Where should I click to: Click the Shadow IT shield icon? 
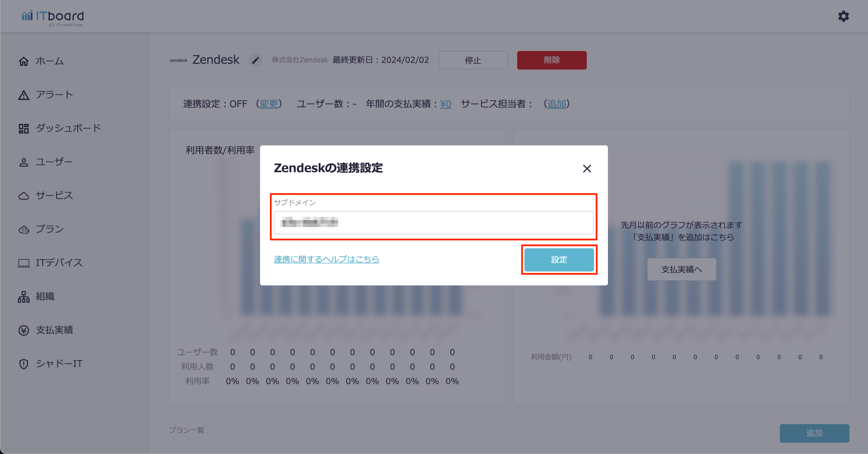[23, 364]
